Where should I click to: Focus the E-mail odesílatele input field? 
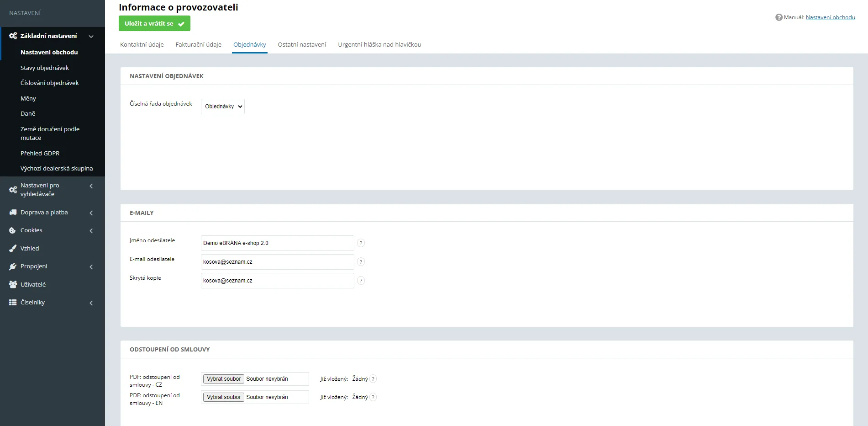point(277,262)
